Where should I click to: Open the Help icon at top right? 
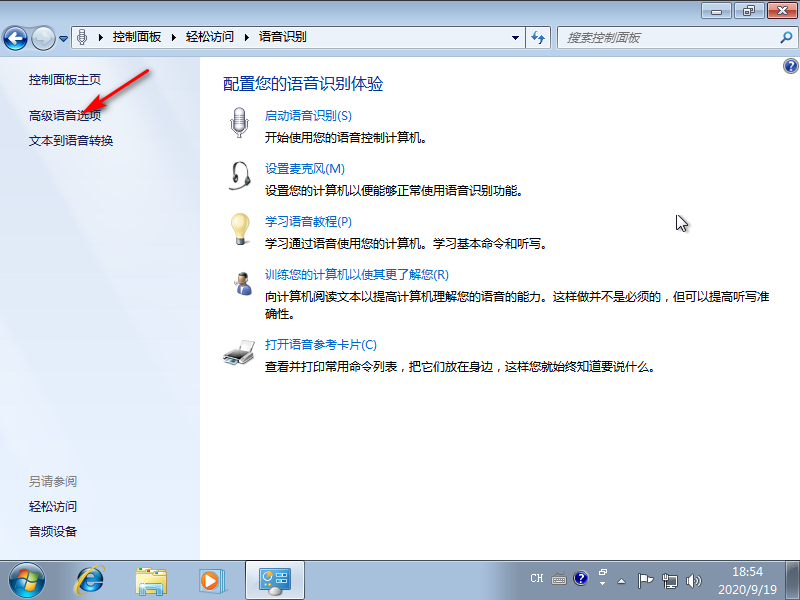[x=789, y=66]
